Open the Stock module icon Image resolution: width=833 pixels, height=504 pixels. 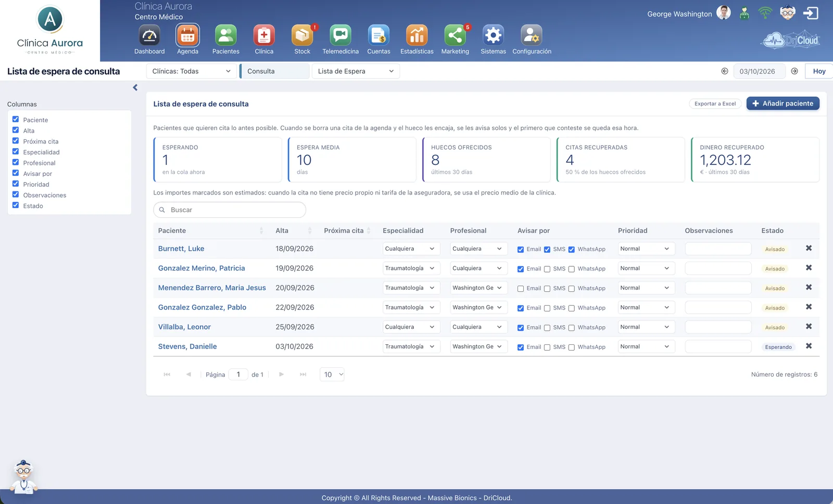pos(302,35)
